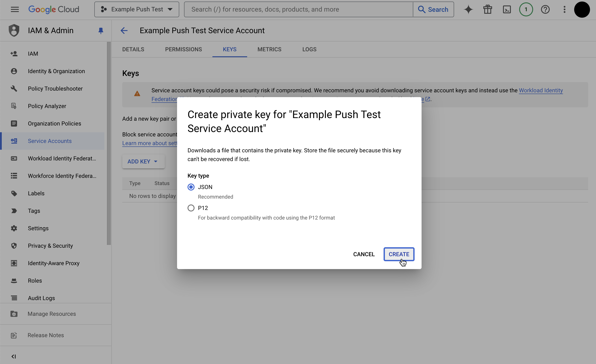Open Service Accounts in sidebar

coord(52,141)
